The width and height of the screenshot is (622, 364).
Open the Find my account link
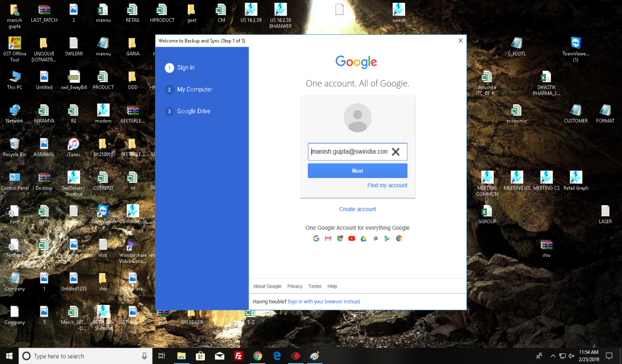click(387, 185)
